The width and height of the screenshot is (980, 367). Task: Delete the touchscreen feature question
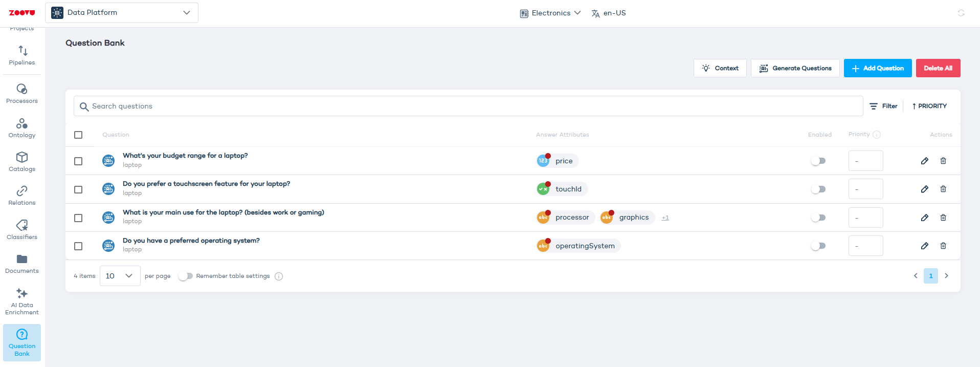(943, 189)
